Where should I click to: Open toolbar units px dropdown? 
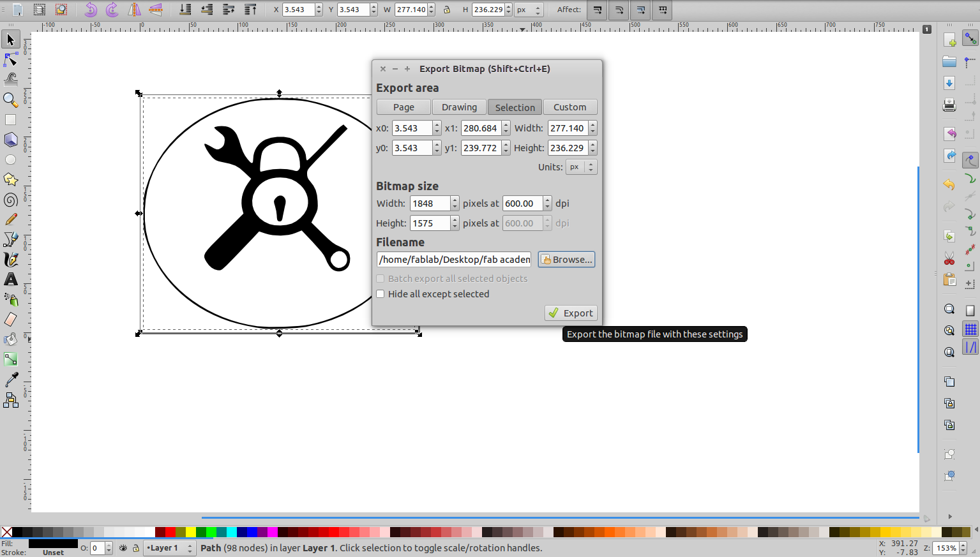[529, 10]
